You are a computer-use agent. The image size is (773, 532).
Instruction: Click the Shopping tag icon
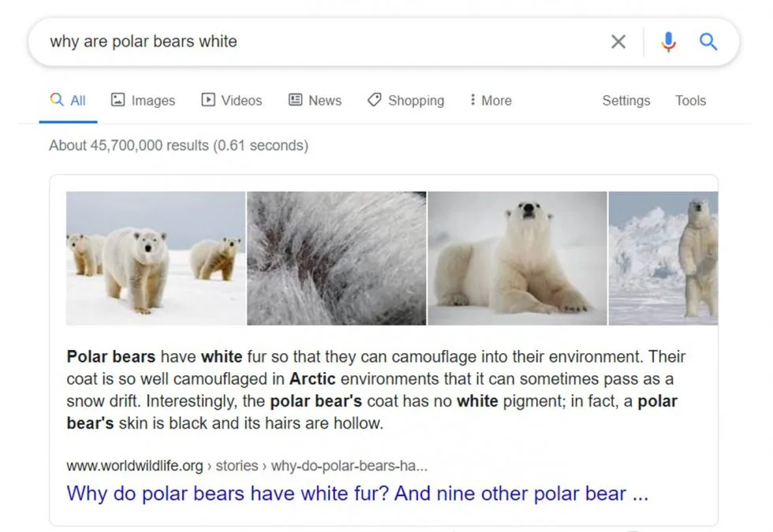pyautogui.click(x=375, y=100)
